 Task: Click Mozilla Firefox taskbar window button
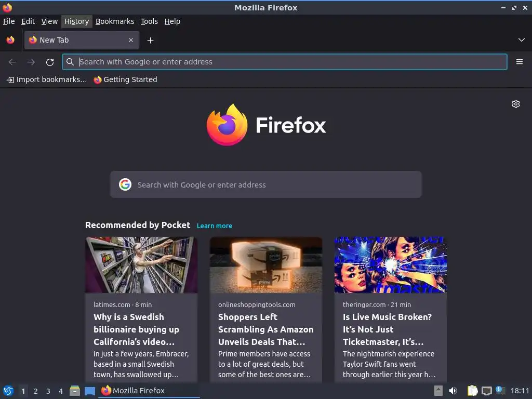tap(149, 391)
